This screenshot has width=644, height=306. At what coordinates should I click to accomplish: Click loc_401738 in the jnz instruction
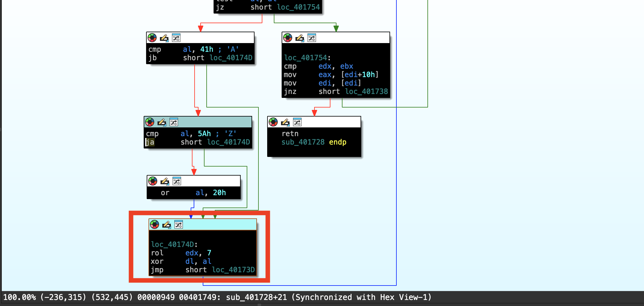(x=367, y=92)
